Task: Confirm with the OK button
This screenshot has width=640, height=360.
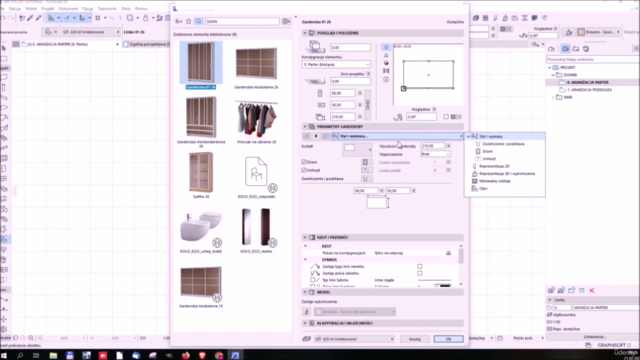Action: pyautogui.click(x=448, y=339)
